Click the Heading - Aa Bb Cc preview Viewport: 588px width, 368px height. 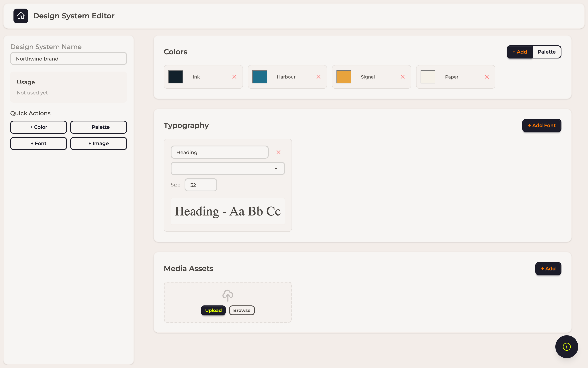[228, 211]
